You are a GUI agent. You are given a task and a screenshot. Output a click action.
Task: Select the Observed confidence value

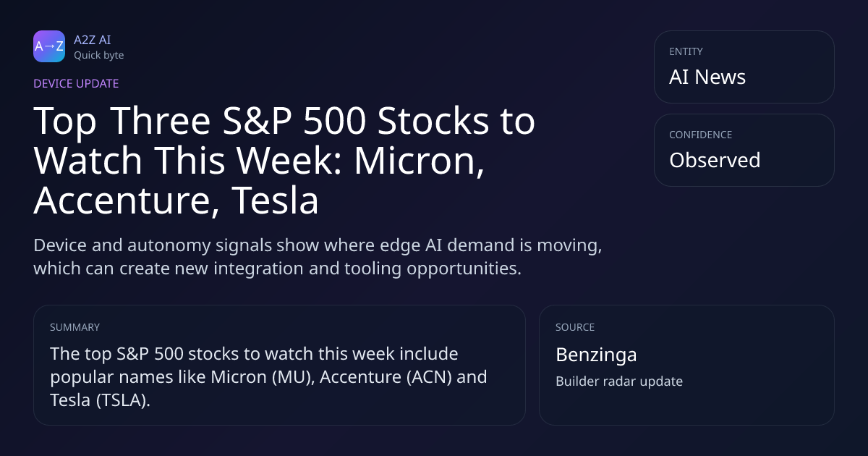coord(715,160)
